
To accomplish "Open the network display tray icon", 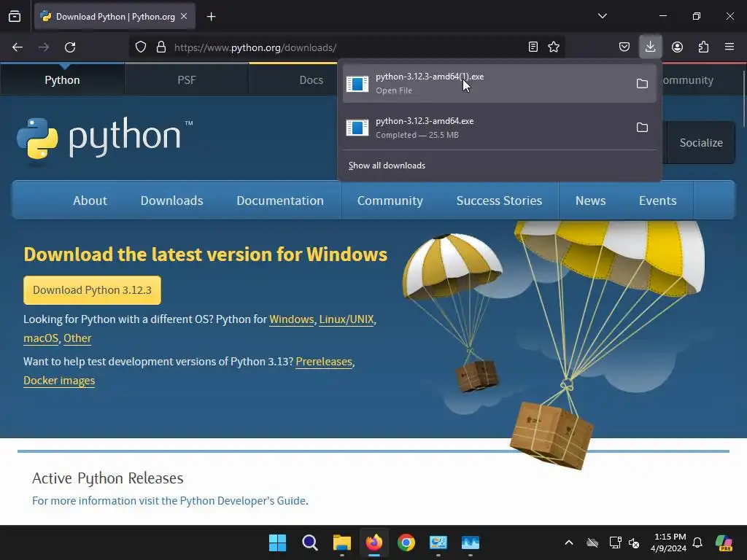I will (x=615, y=542).
